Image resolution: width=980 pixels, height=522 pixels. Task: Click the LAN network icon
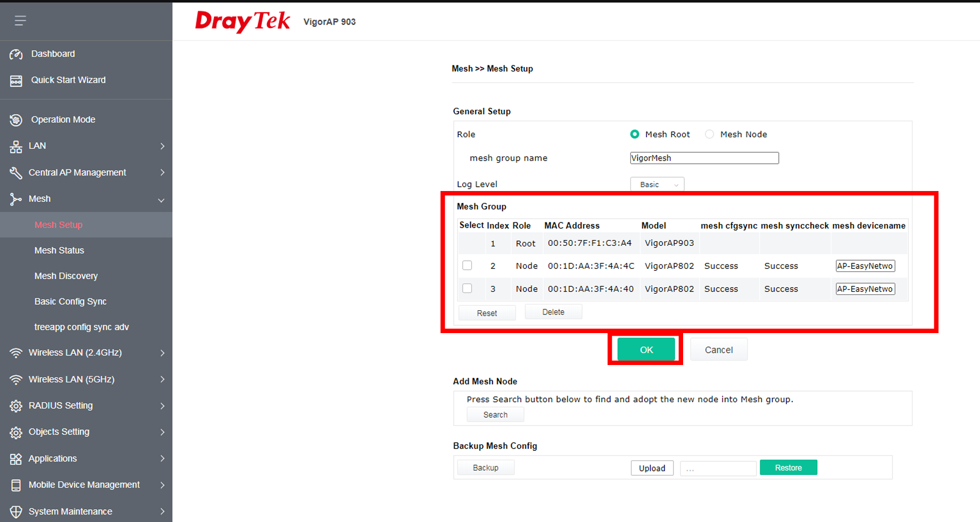pos(16,146)
